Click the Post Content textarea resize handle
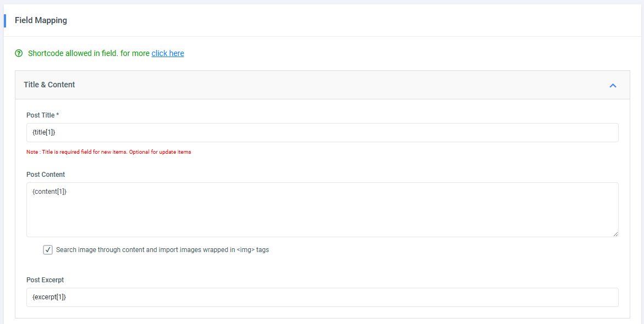This screenshot has height=324, width=644. [615, 233]
